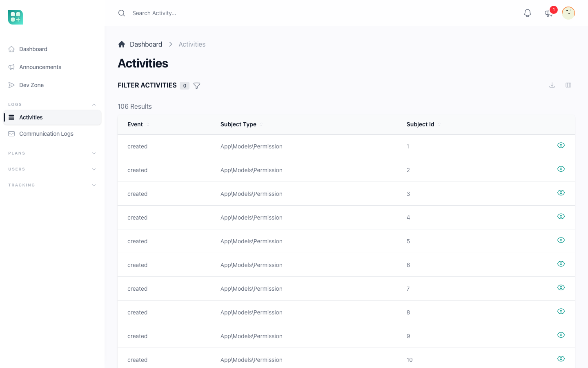This screenshot has height=368, width=588.
Task: Click the Activities list icon in sidebar
Action: (x=11, y=117)
